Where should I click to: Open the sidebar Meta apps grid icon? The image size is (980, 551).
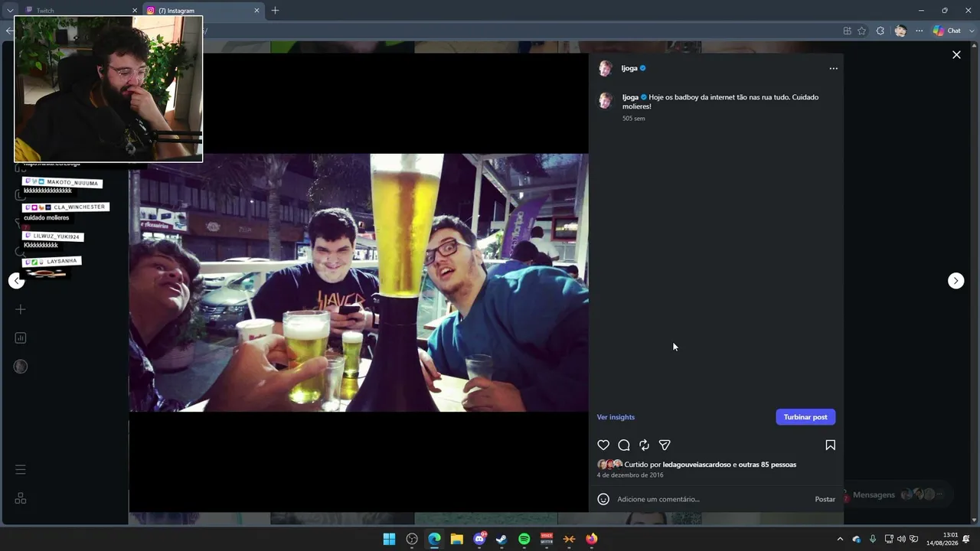point(21,498)
